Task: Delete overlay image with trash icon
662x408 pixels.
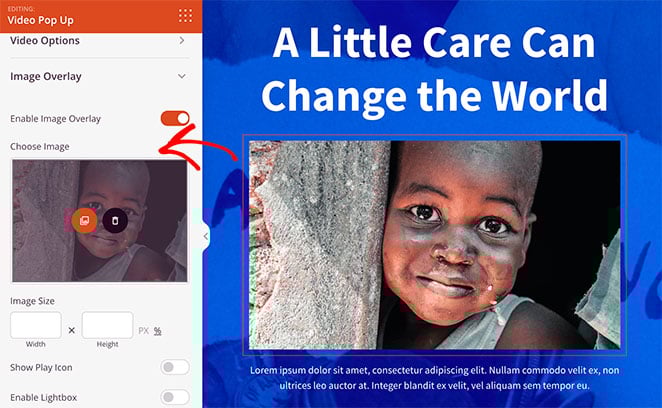Action: pos(115,220)
